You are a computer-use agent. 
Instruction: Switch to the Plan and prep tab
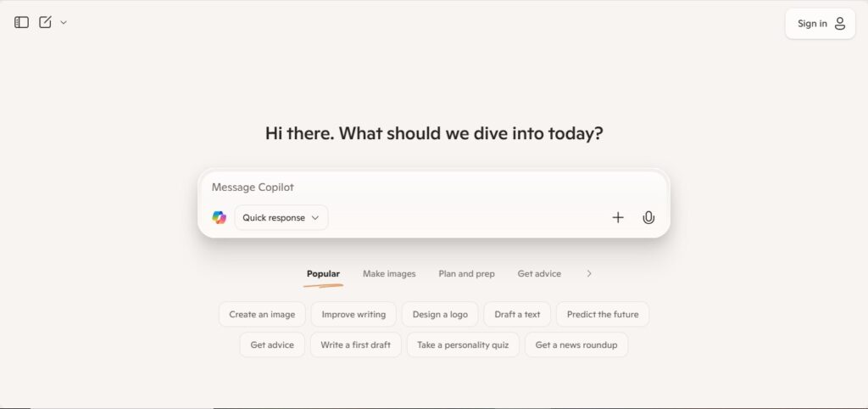[x=467, y=274]
